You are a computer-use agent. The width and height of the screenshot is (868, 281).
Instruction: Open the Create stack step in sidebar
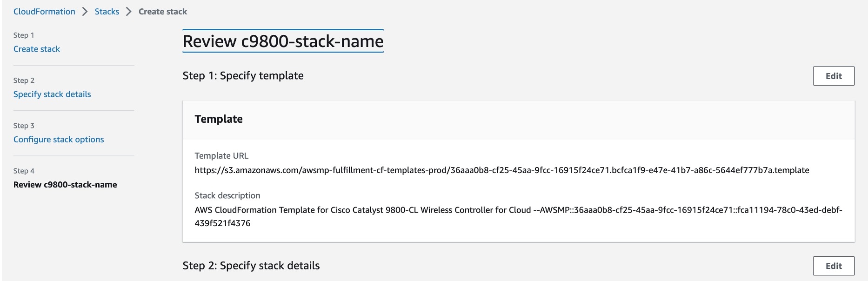click(x=37, y=49)
